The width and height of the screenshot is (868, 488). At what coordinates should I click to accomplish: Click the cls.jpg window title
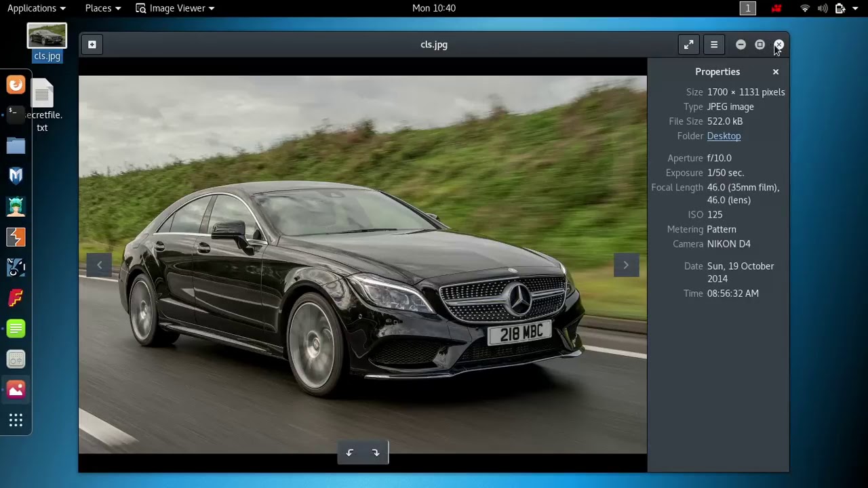(434, 45)
